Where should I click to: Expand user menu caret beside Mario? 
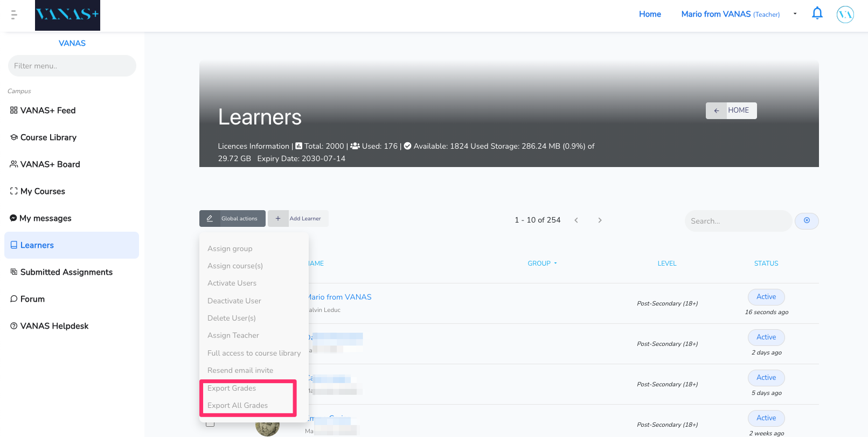coord(795,14)
